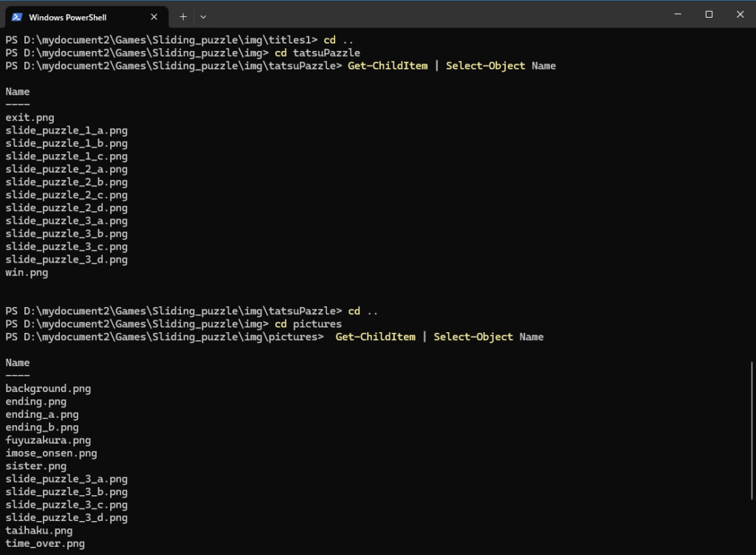Image resolution: width=756 pixels, height=555 pixels.
Task: Select the Windows PowerShell tab title
Action: tap(67, 17)
